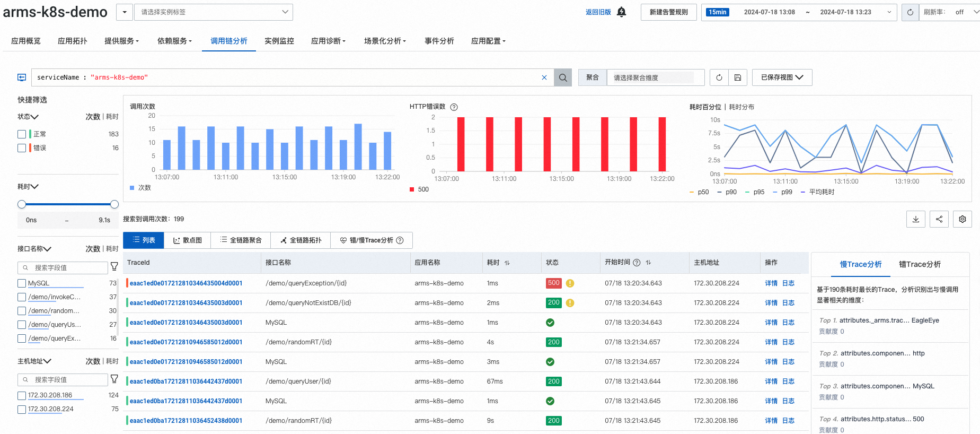This screenshot has width=980, height=434.
Task: Click the interface name search field
Action: (63, 268)
